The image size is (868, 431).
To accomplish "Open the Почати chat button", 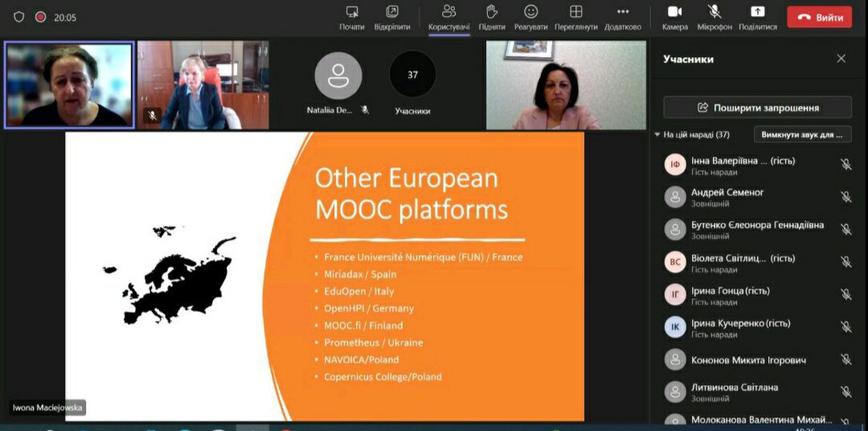I will [351, 17].
